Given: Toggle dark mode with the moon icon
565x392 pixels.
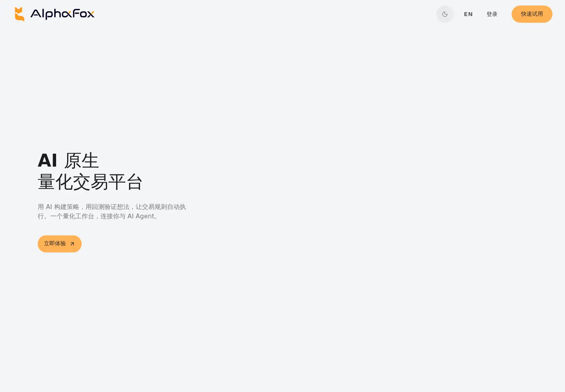Looking at the screenshot, I should (x=445, y=14).
